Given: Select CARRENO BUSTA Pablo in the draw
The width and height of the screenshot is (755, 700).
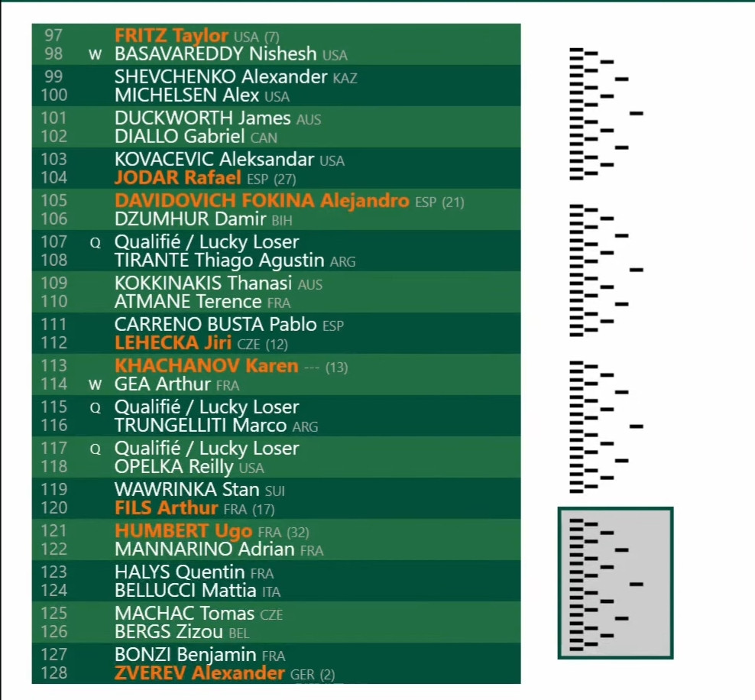Looking at the screenshot, I should pyautogui.click(x=215, y=325).
